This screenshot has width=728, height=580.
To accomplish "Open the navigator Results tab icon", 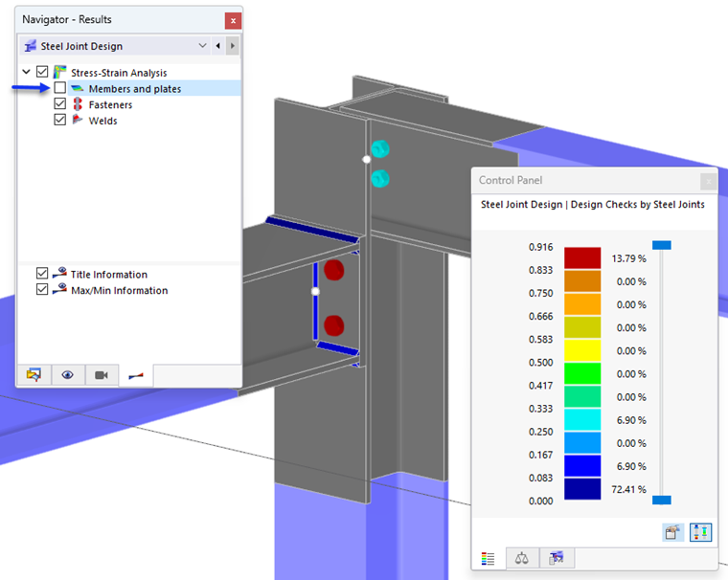I will 136,375.
